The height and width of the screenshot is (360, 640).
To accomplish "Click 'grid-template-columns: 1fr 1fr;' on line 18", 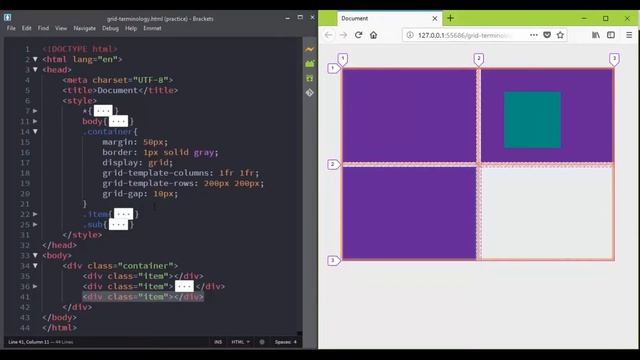I will [x=180, y=173].
